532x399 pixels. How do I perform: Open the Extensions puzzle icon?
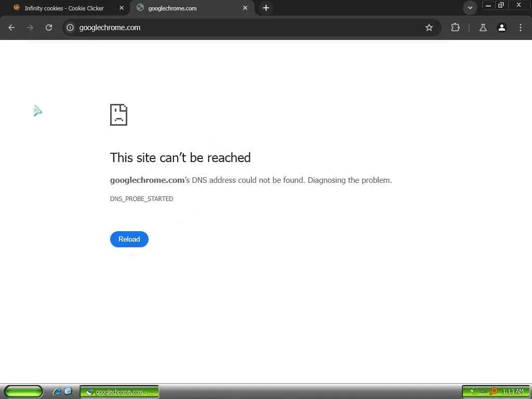click(455, 28)
